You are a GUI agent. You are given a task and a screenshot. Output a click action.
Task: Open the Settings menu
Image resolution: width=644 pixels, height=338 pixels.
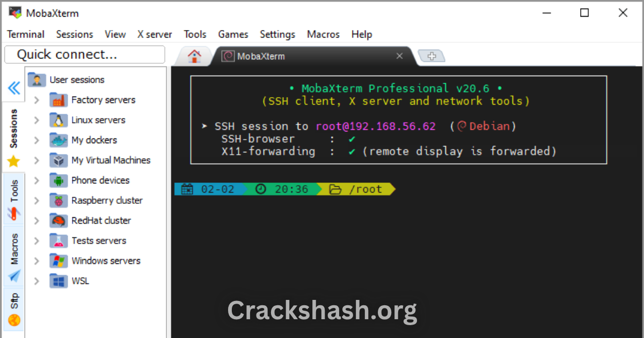pyautogui.click(x=277, y=34)
